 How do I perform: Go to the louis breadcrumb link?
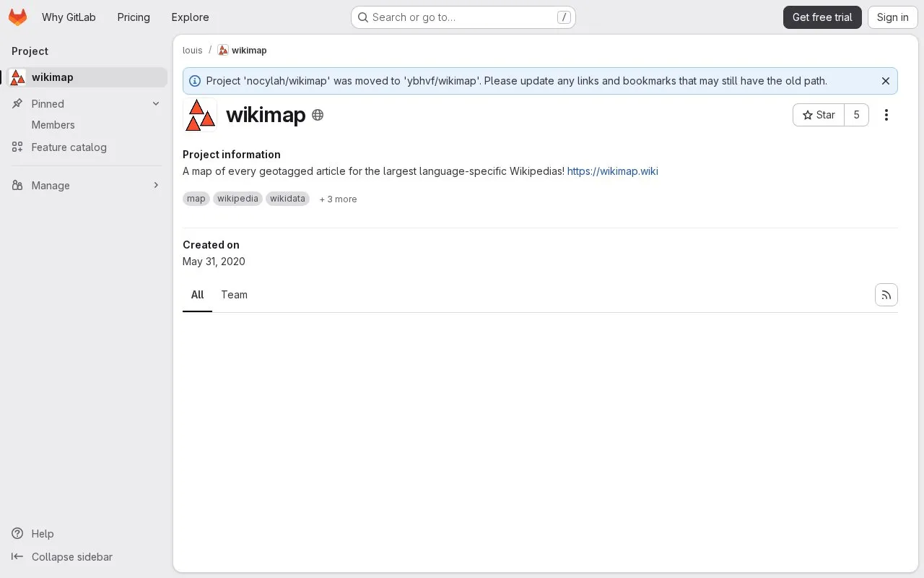click(x=193, y=51)
